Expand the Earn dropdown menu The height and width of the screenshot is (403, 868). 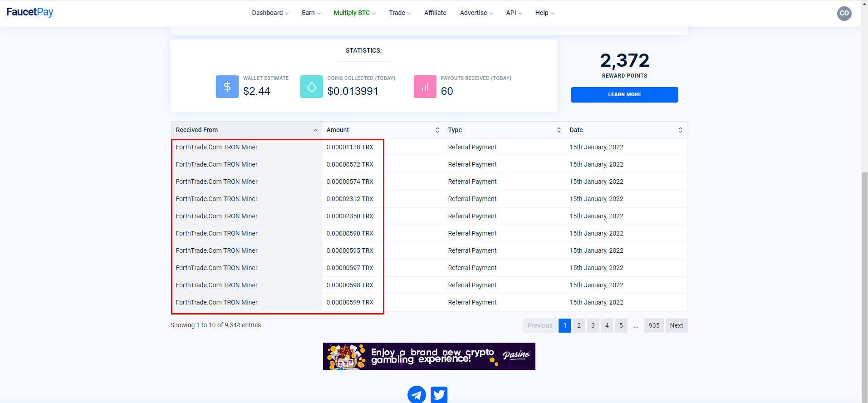pyautogui.click(x=311, y=13)
